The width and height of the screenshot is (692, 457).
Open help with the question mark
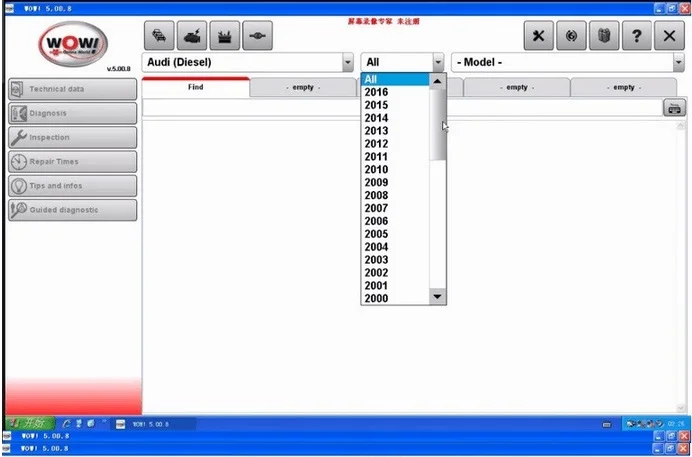(x=637, y=36)
